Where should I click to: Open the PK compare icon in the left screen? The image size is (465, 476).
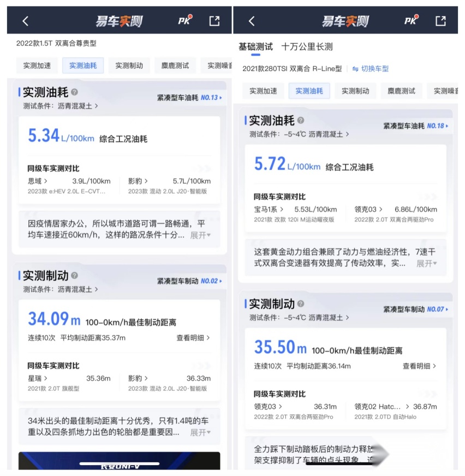coord(185,20)
